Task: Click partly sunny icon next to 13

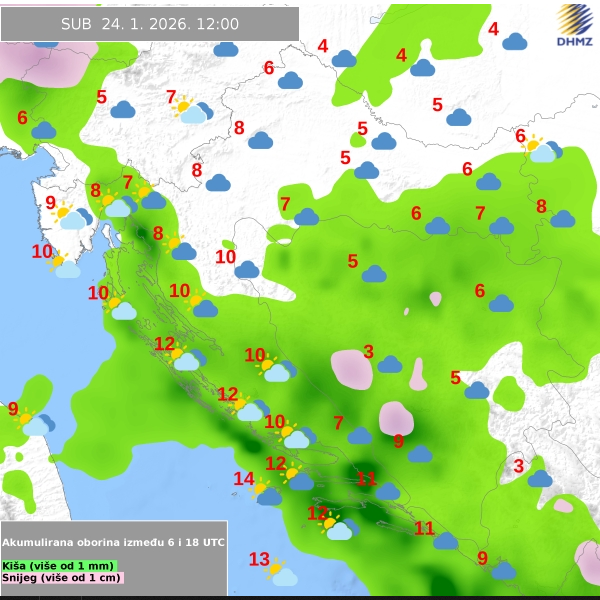Action: [x=282, y=573]
